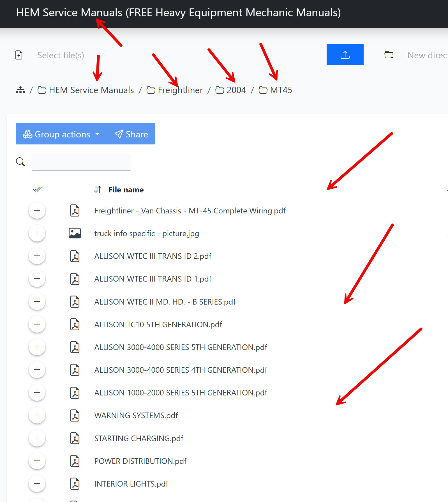The height and width of the screenshot is (502, 448).
Task: Go to Freightliner breadcrumb folder
Action: (x=175, y=90)
